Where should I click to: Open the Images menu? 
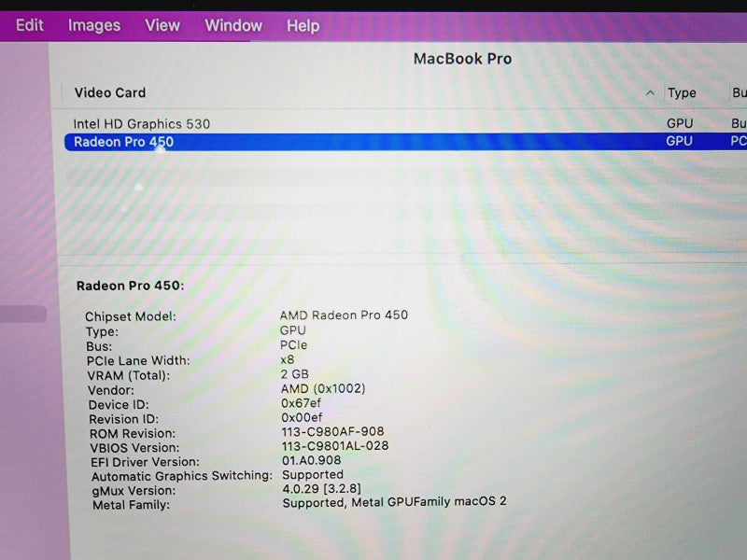click(x=94, y=25)
